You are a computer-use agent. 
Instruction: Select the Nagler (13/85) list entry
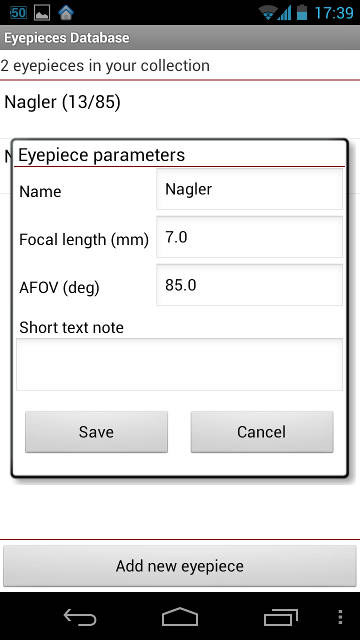pos(180,103)
